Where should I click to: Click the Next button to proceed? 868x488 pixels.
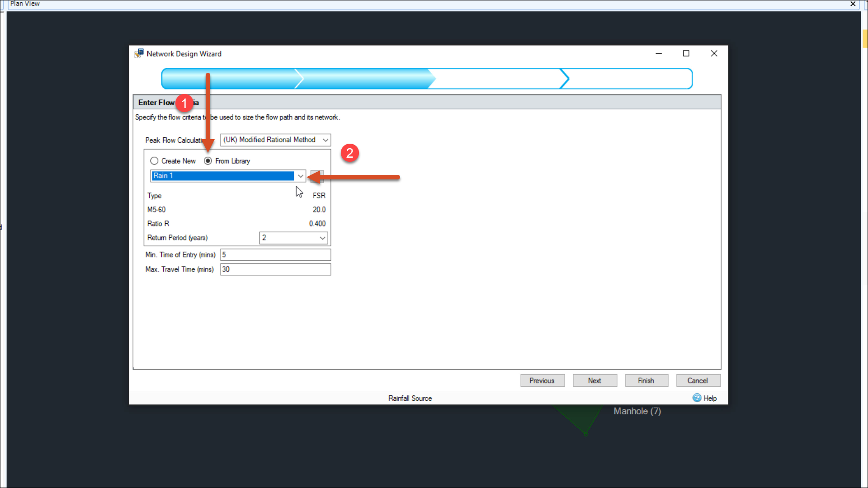point(595,380)
